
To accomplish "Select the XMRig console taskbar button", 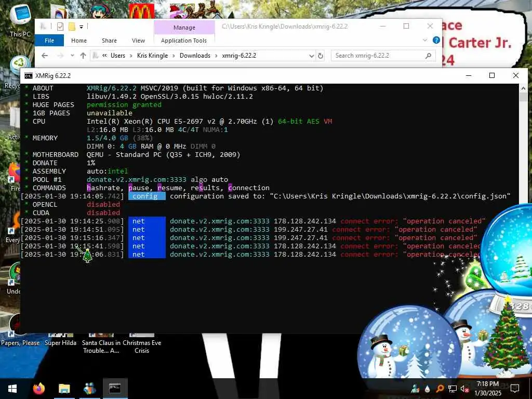I will point(115,389).
